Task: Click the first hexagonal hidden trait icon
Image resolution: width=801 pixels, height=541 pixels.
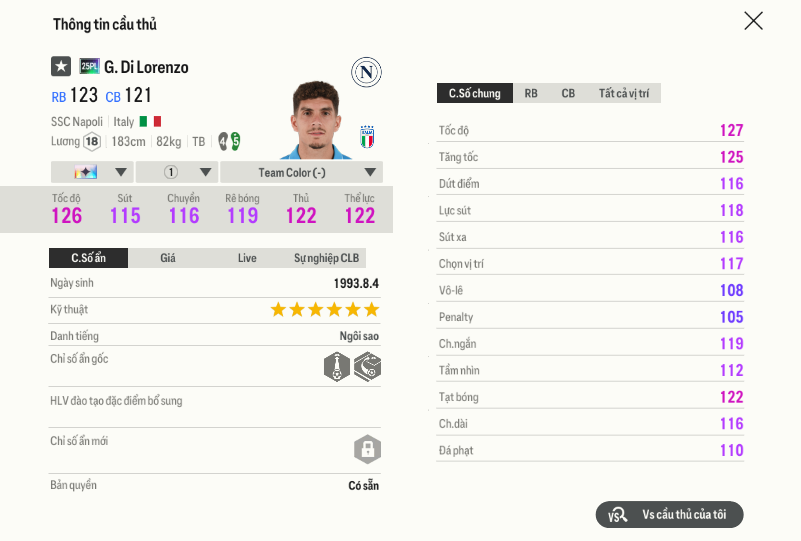Action: coord(337,366)
